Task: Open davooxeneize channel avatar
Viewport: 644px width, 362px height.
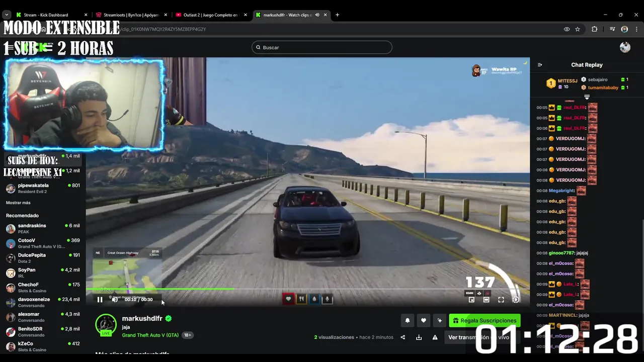Action: point(11,302)
